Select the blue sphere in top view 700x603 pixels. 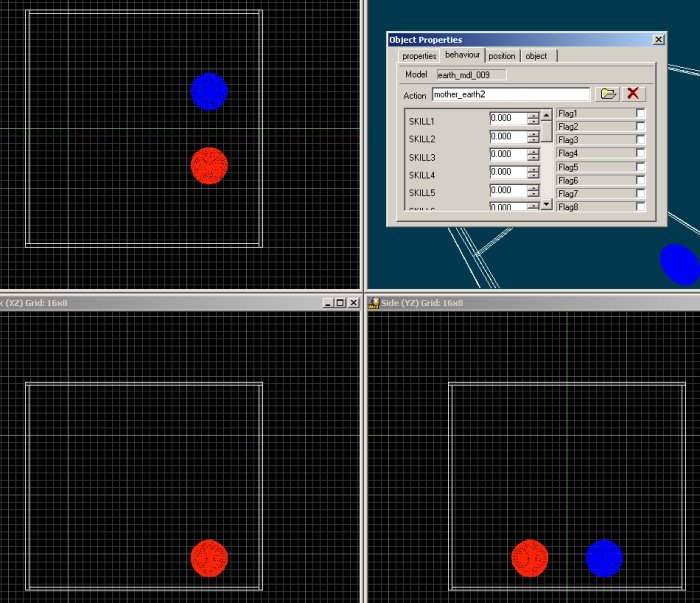click(209, 91)
